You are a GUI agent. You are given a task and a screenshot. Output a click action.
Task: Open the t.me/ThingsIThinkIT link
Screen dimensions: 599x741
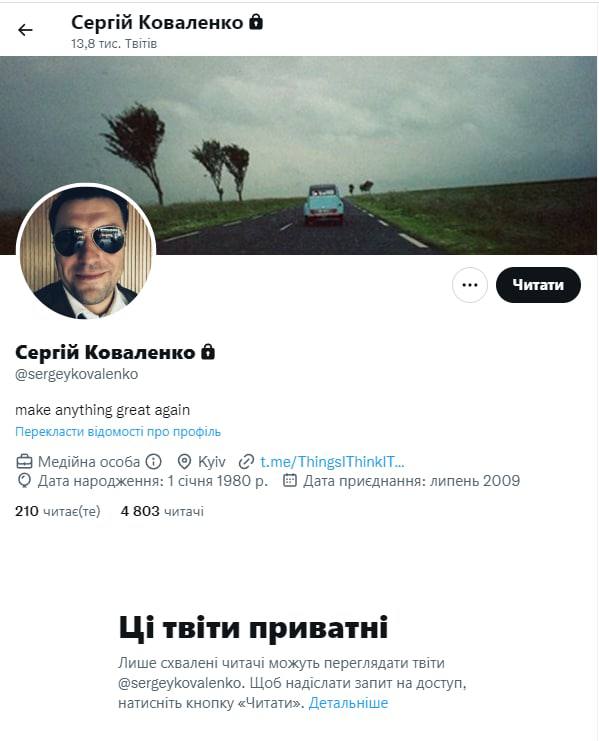332,462
